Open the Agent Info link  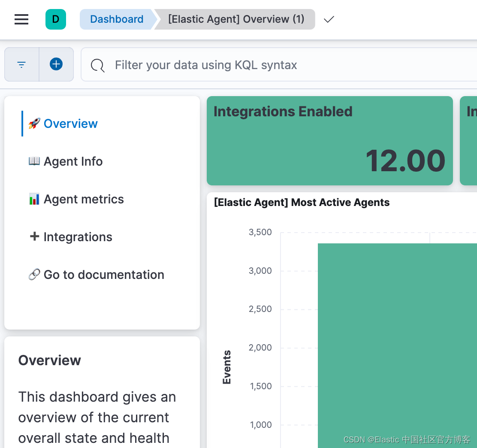(73, 161)
